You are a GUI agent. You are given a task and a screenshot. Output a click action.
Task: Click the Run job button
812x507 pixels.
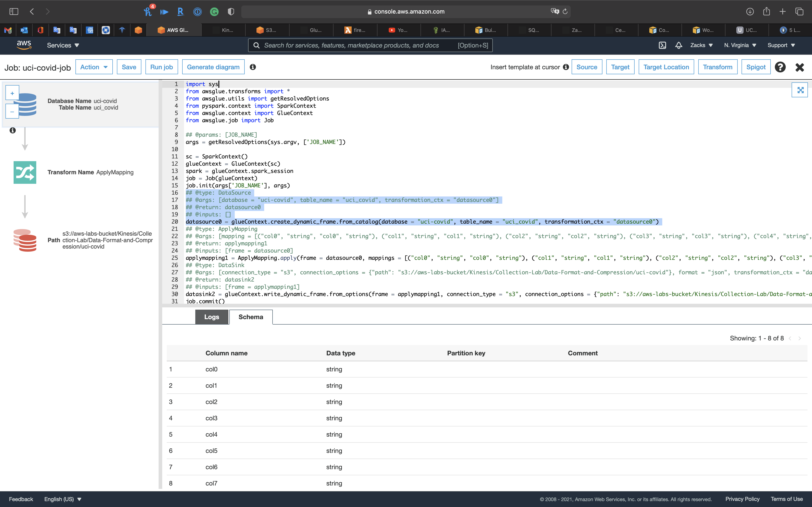click(x=161, y=67)
